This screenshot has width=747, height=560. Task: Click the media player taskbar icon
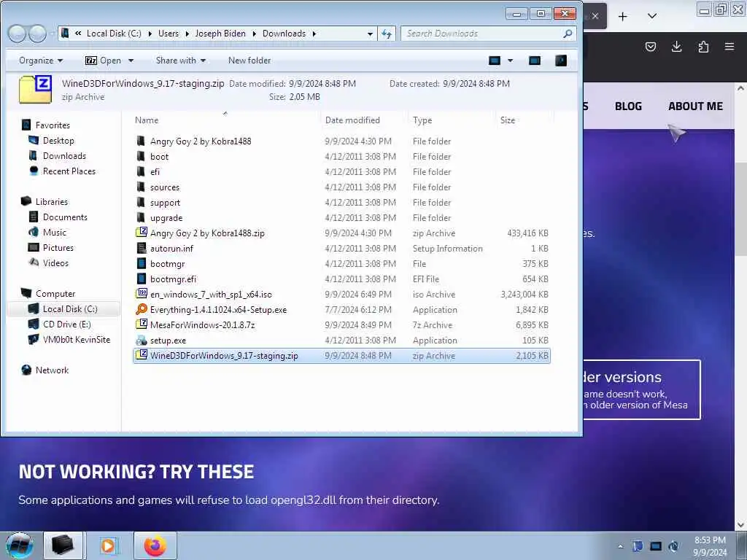108,545
